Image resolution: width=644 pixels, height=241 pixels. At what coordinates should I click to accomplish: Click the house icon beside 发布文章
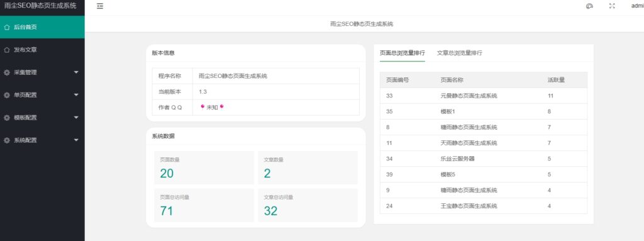pyautogui.click(x=6, y=50)
